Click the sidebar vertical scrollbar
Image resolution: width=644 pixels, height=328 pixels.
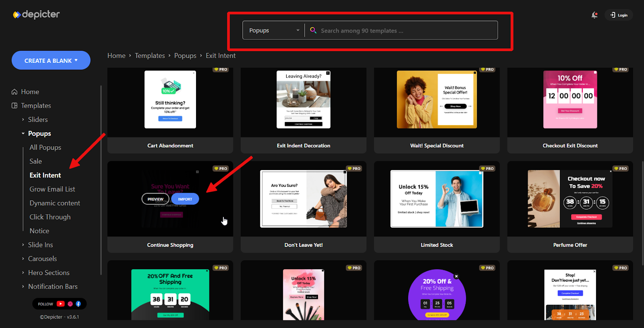[101, 179]
